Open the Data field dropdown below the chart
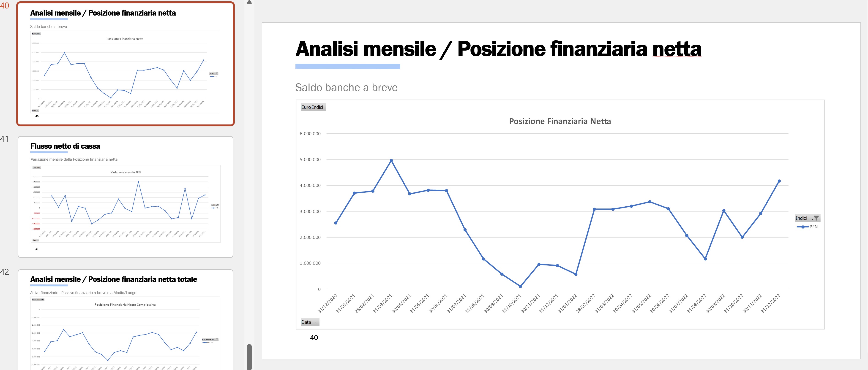This screenshot has height=370, width=868. pyautogui.click(x=310, y=322)
